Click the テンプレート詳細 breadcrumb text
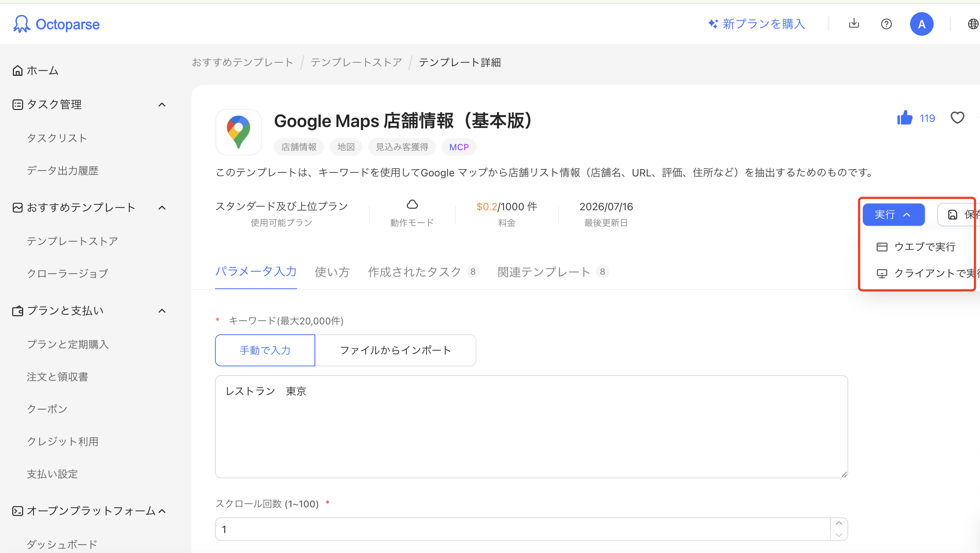The width and height of the screenshot is (980, 553). point(459,62)
